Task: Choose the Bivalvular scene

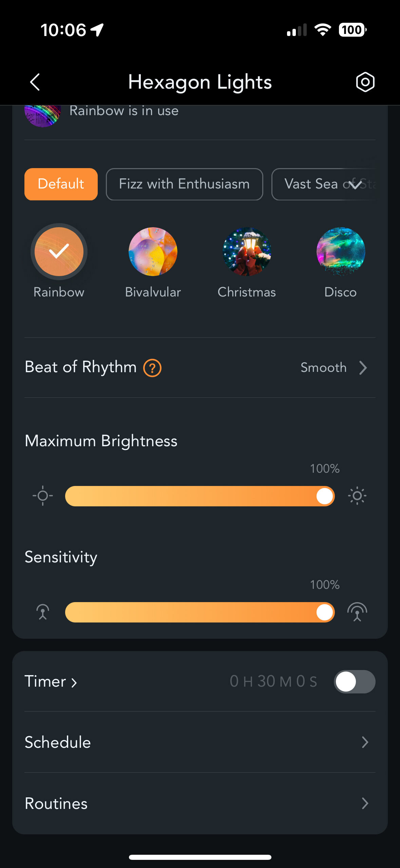Action: click(x=153, y=252)
